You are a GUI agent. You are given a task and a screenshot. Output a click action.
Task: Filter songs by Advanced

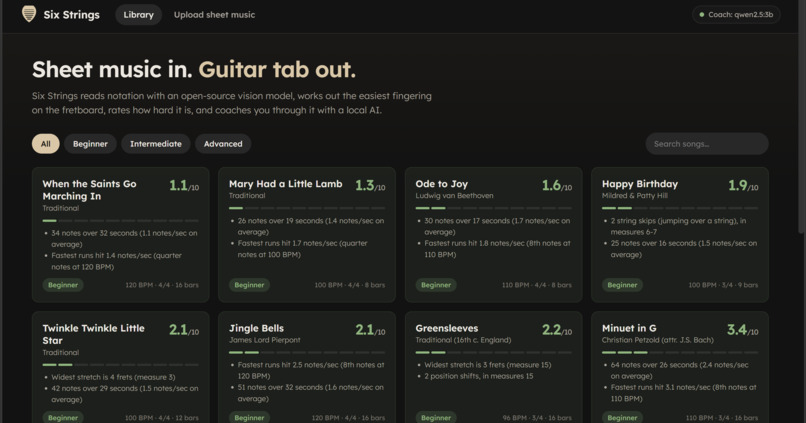click(x=223, y=144)
